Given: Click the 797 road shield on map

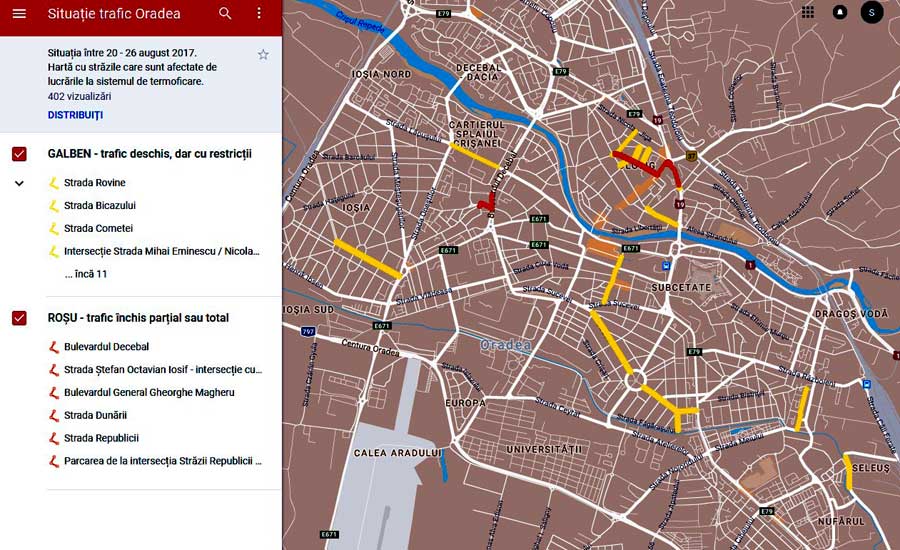Looking at the screenshot, I should (308, 331).
